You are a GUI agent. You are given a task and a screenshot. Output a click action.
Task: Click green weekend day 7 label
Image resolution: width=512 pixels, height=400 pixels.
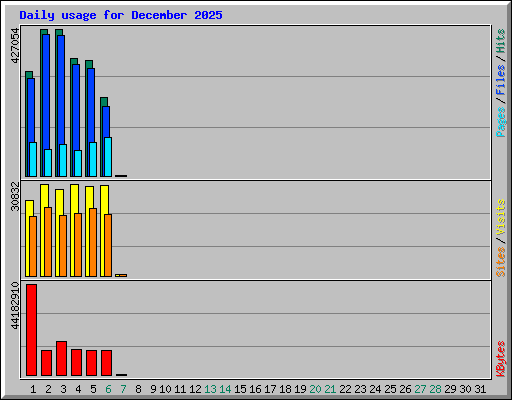(123, 389)
